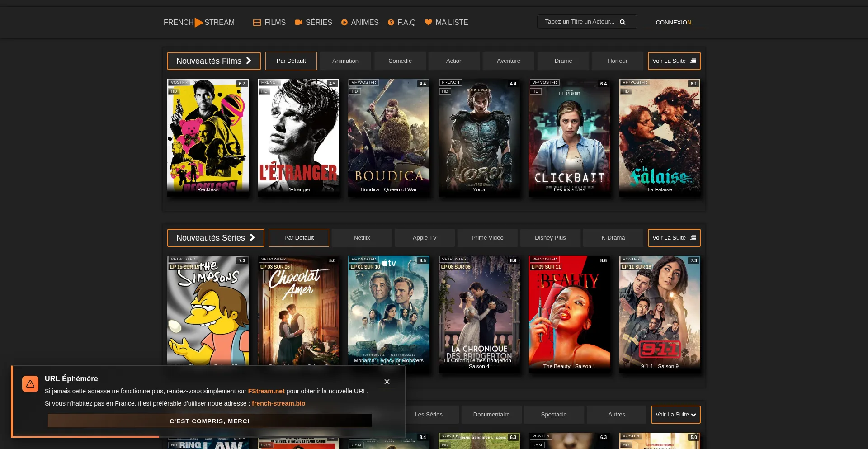
Task: Open the FStream.net link
Action: (x=266, y=391)
